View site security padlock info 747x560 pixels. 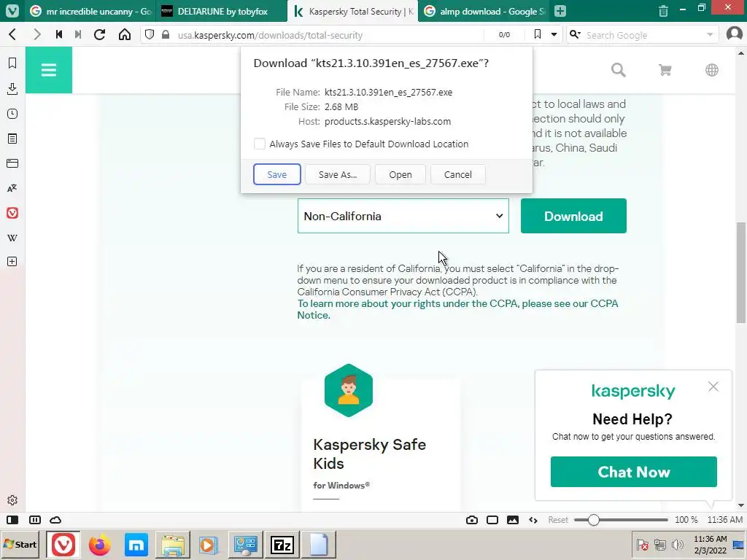(166, 35)
